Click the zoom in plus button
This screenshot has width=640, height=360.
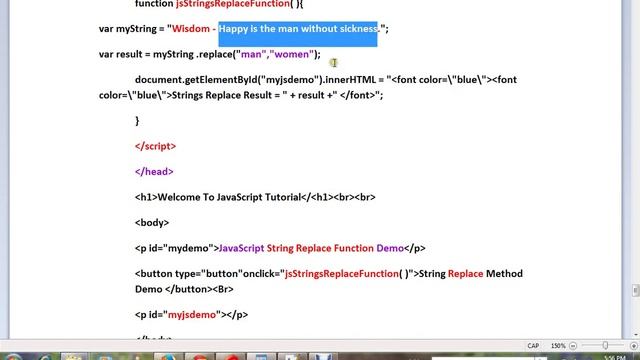tap(634, 346)
